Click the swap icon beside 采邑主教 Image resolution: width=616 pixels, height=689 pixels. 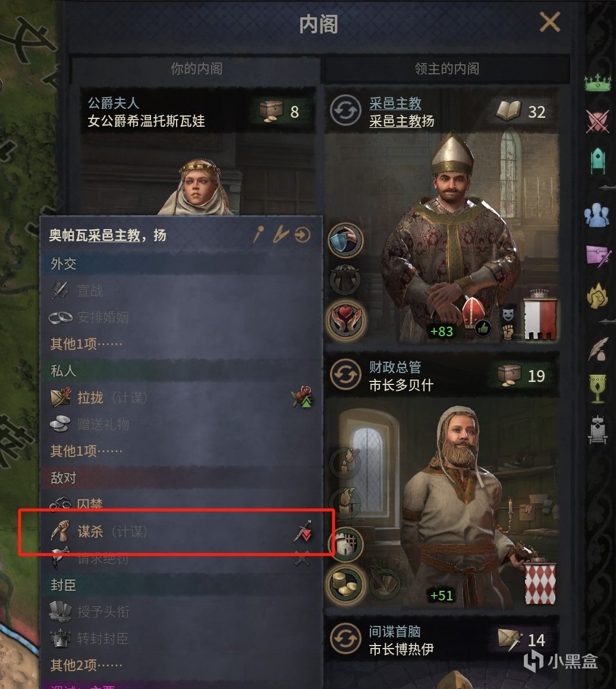tap(345, 111)
